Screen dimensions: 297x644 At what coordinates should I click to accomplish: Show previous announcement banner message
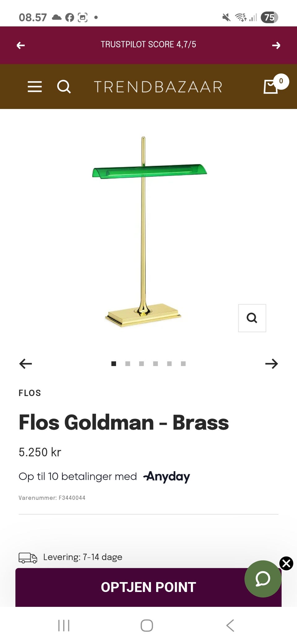point(21,46)
